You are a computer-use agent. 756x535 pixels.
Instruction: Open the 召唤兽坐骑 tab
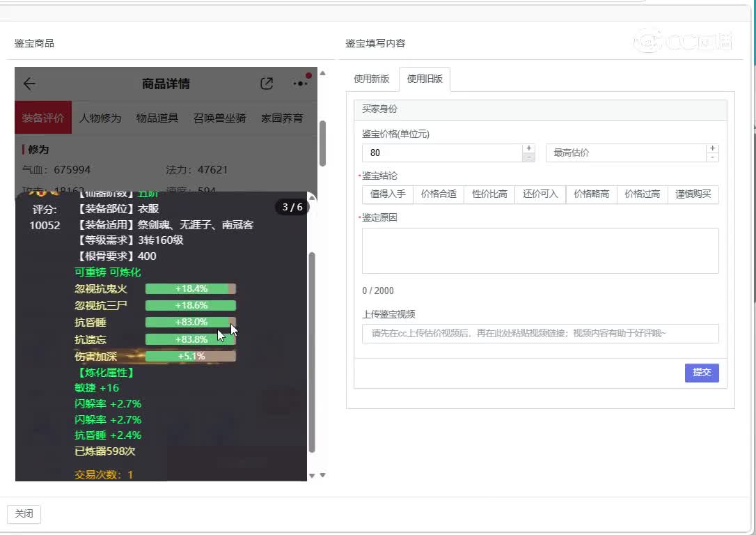point(220,118)
